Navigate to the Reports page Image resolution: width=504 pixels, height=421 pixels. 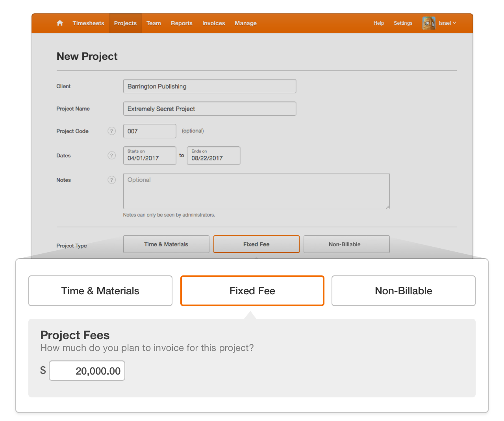pos(182,23)
